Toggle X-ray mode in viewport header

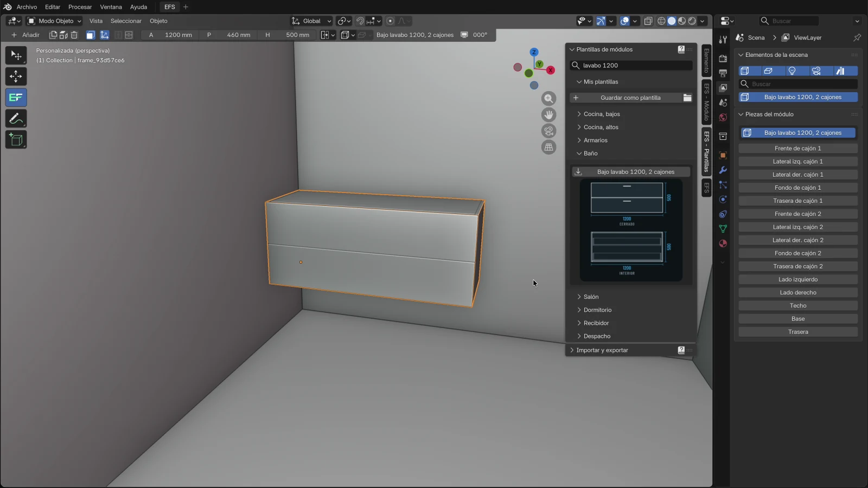point(648,21)
